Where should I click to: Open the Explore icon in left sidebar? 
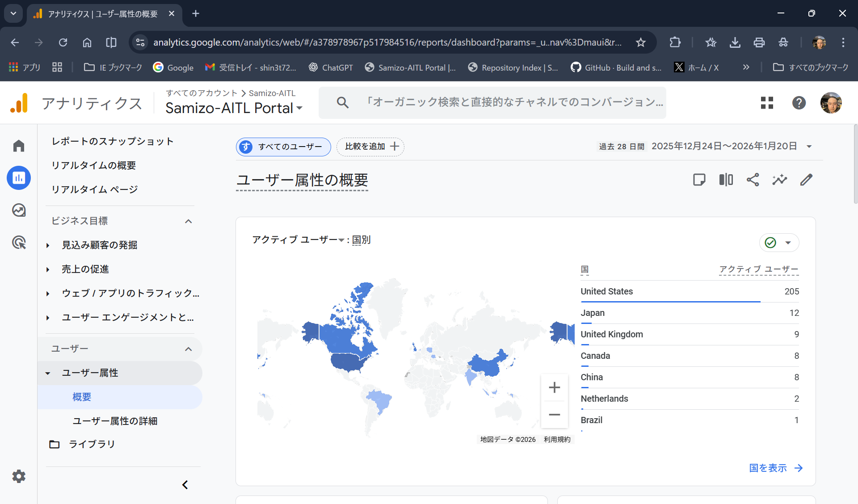(19, 210)
